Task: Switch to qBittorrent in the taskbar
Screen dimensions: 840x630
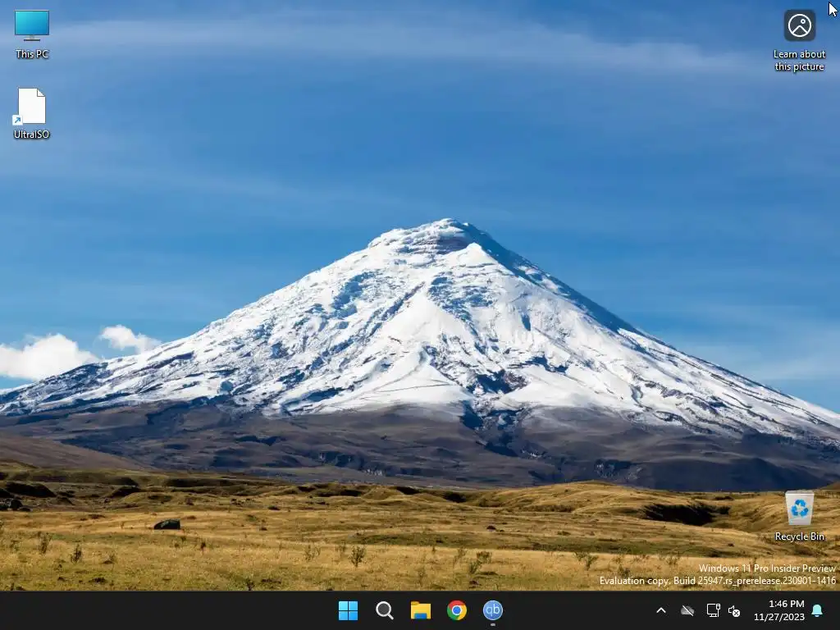Action: pos(493,610)
